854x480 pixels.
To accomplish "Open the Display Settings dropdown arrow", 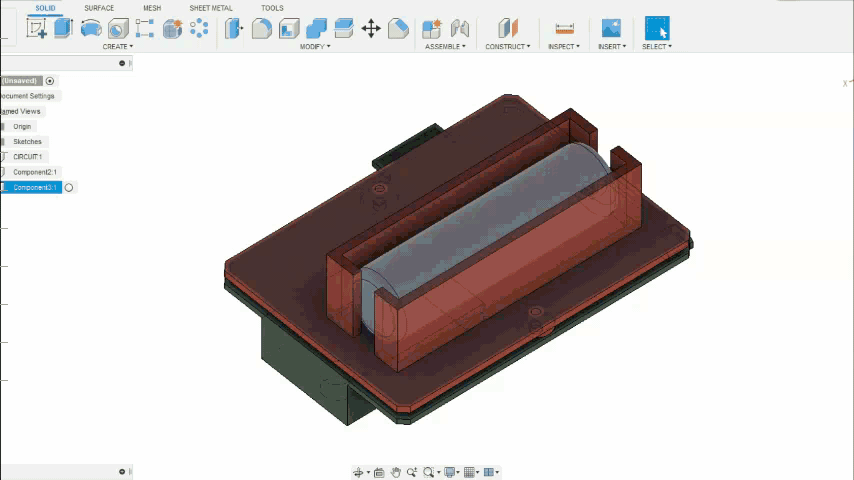I will 458,473.
